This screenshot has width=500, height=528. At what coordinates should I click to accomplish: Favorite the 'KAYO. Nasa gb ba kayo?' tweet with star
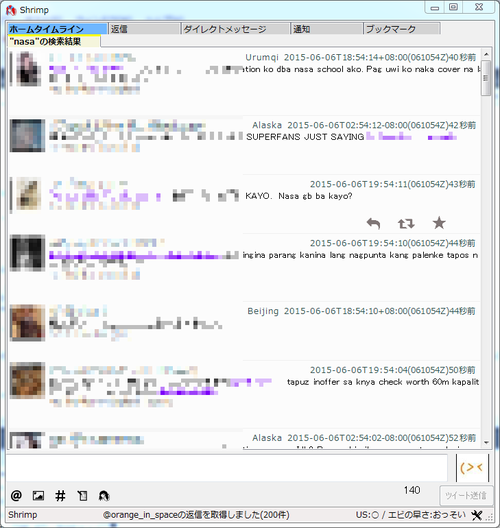point(439,223)
